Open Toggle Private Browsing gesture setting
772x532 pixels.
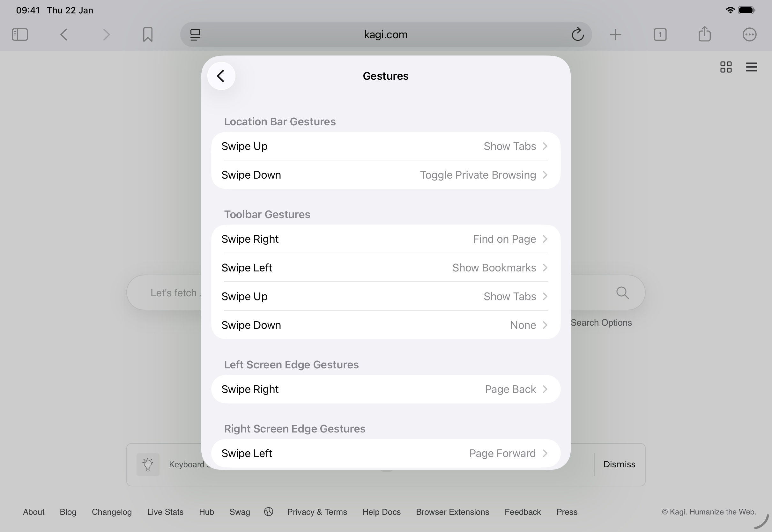pyautogui.click(x=385, y=175)
